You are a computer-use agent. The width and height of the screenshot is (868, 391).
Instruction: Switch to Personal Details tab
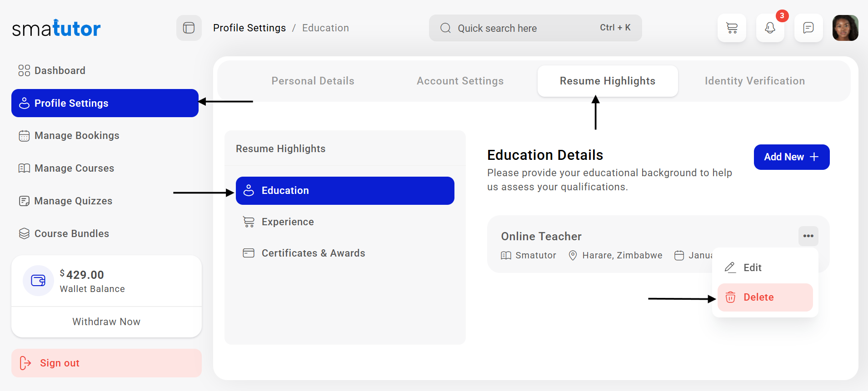coord(313,81)
